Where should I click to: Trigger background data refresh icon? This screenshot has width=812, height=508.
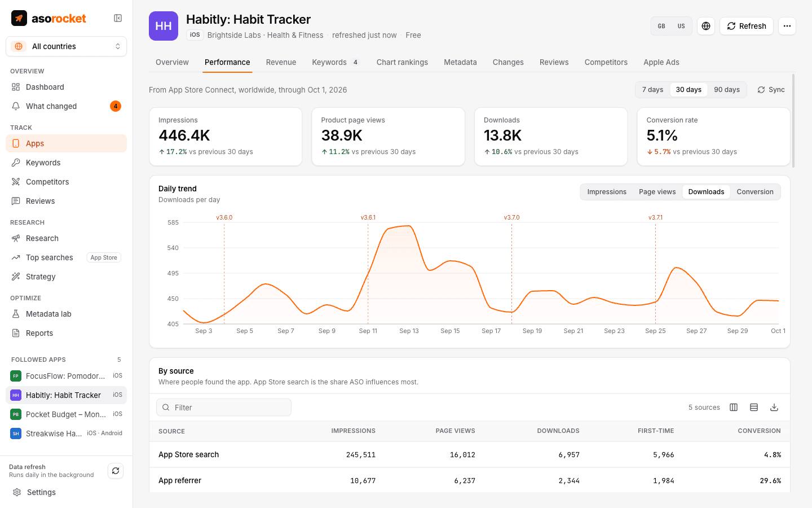(116, 471)
